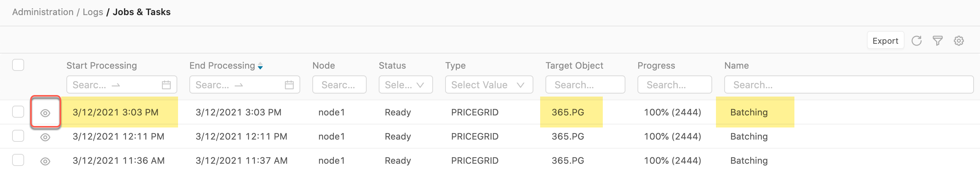This screenshot has width=980, height=172.
Task: Sort by End Processing column arrow
Action: [260, 66]
